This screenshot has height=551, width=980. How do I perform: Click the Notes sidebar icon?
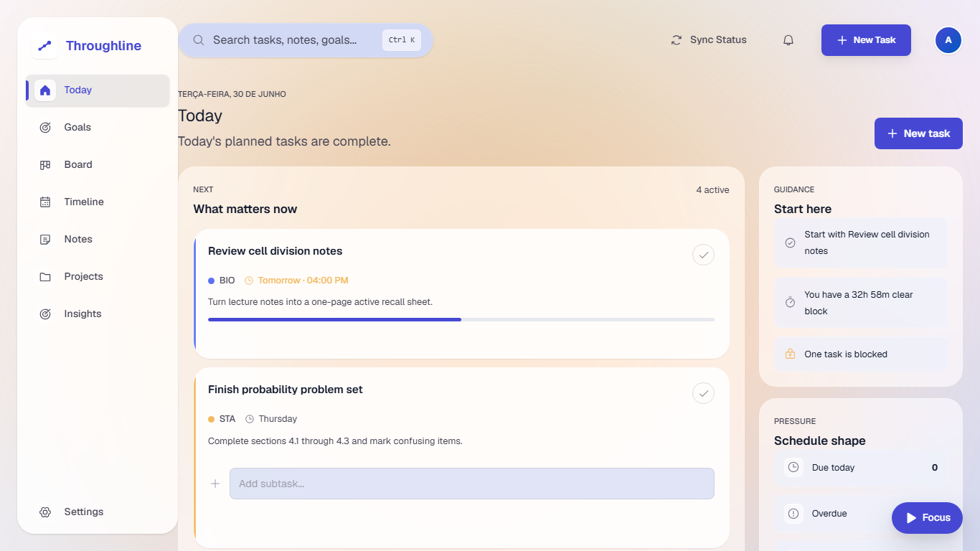(45, 240)
